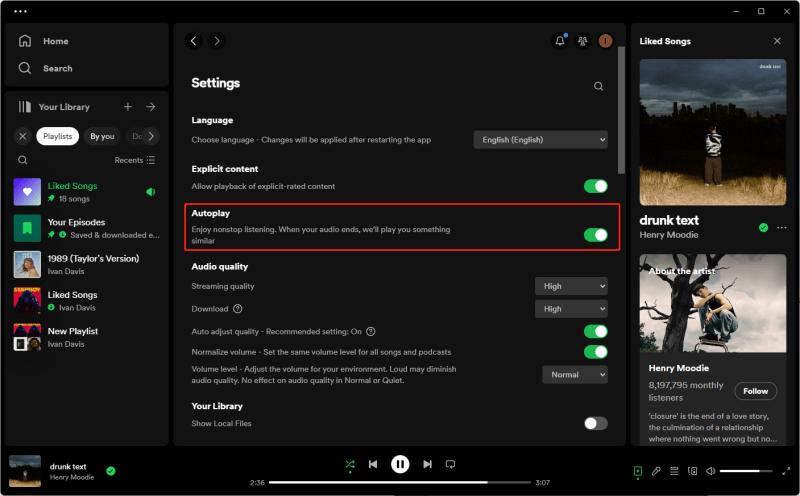Turn off Normalize volume
Screen dimensions: 800x496
coord(595,352)
